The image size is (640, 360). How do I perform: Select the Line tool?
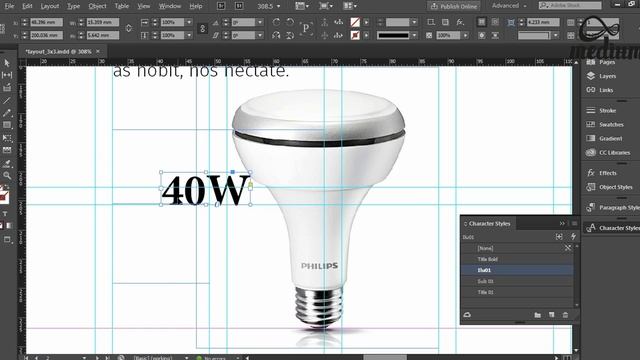[x=7, y=100]
